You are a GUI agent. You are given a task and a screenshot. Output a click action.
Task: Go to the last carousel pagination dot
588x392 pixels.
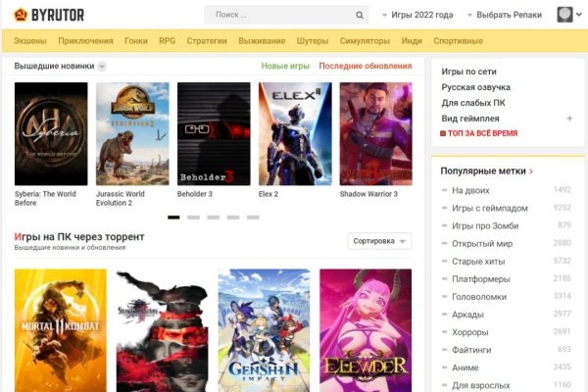tap(253, 217)
